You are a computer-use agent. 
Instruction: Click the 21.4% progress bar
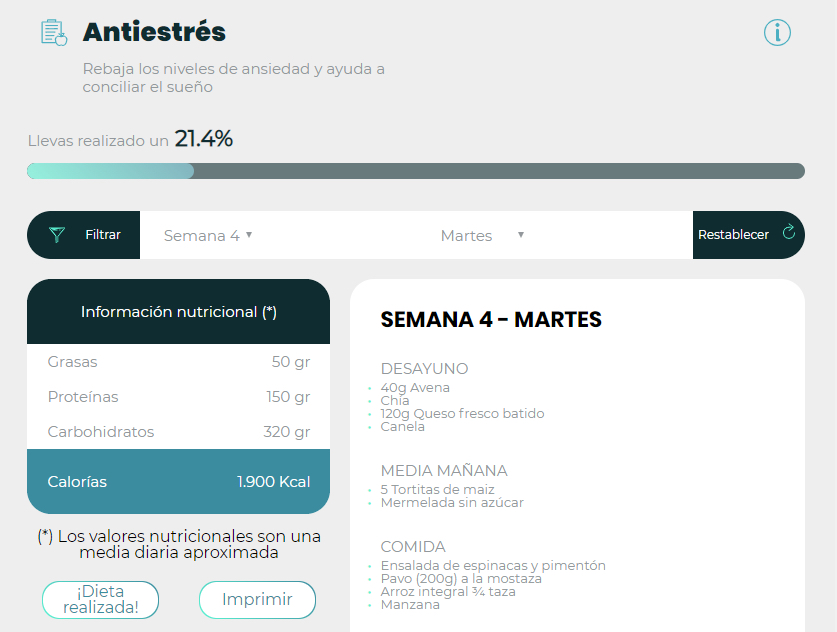(416, 171)
